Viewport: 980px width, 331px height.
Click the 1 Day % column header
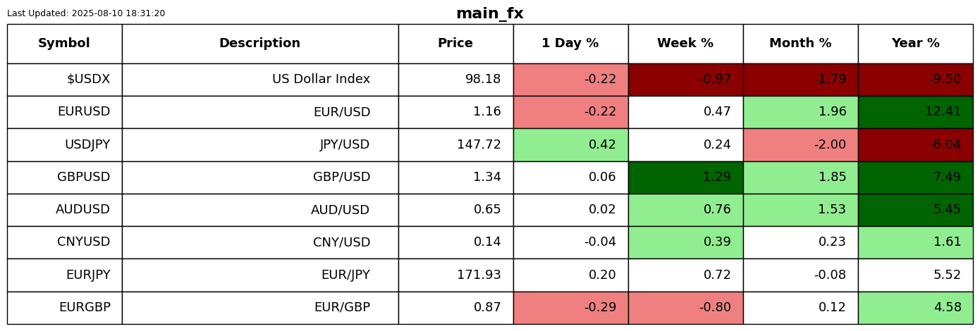pos(570,44)
